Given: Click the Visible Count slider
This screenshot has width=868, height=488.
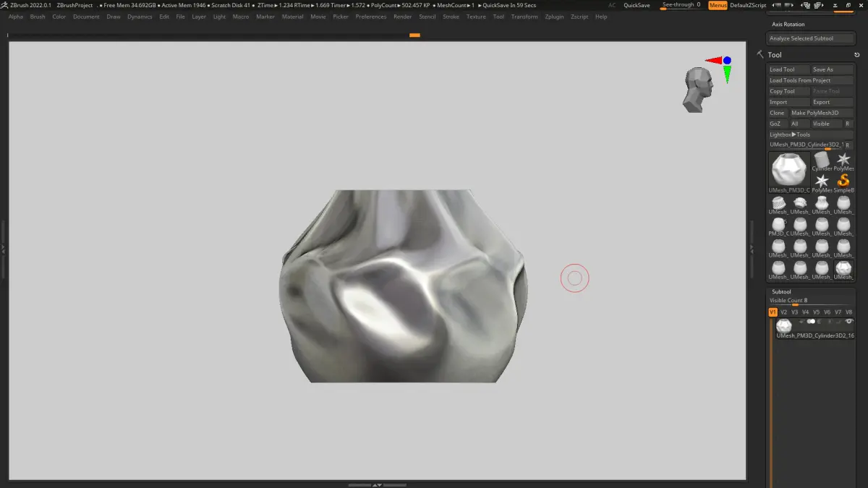Looking at the screenshot, I should (x=811, y=302).
